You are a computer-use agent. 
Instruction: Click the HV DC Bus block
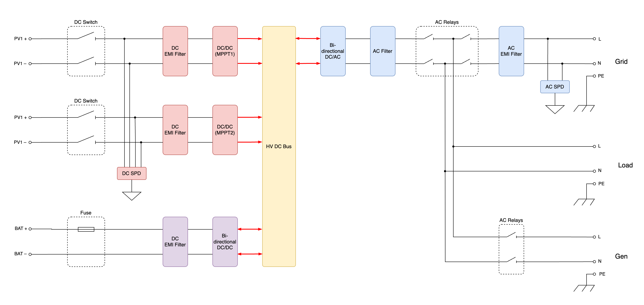click(279, 146)
